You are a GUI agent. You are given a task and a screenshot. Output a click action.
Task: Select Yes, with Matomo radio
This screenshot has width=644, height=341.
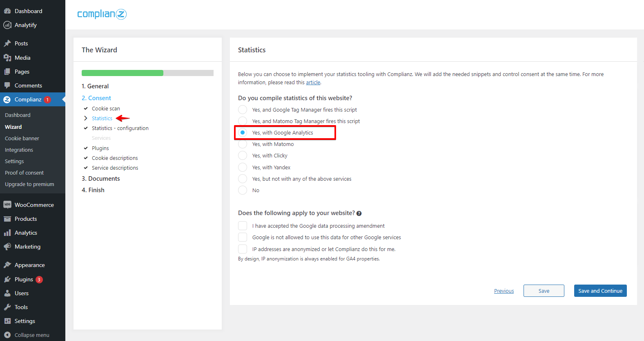click(x=243, y=144)
